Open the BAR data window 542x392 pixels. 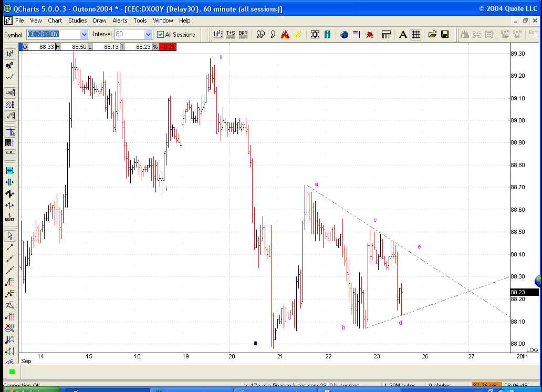tap(243, 34)
